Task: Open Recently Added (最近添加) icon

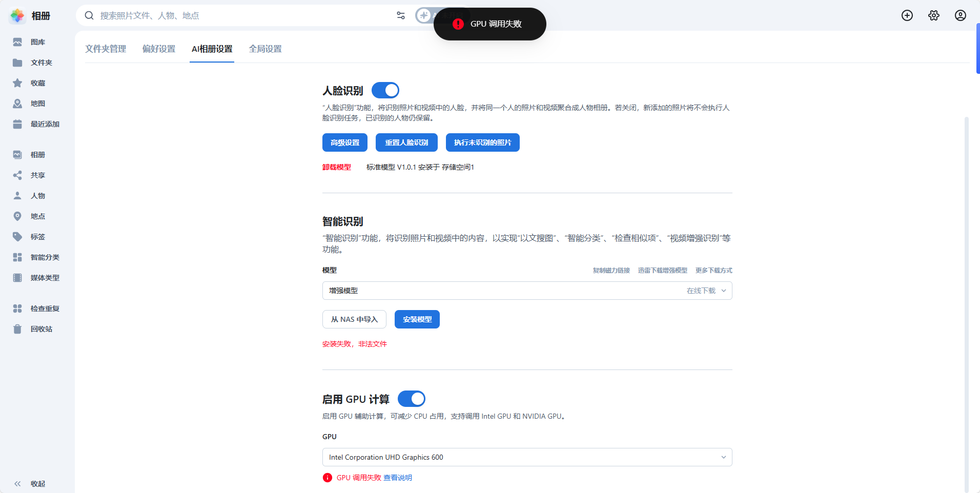Action: pyautogui.click(x=17, y=124)
